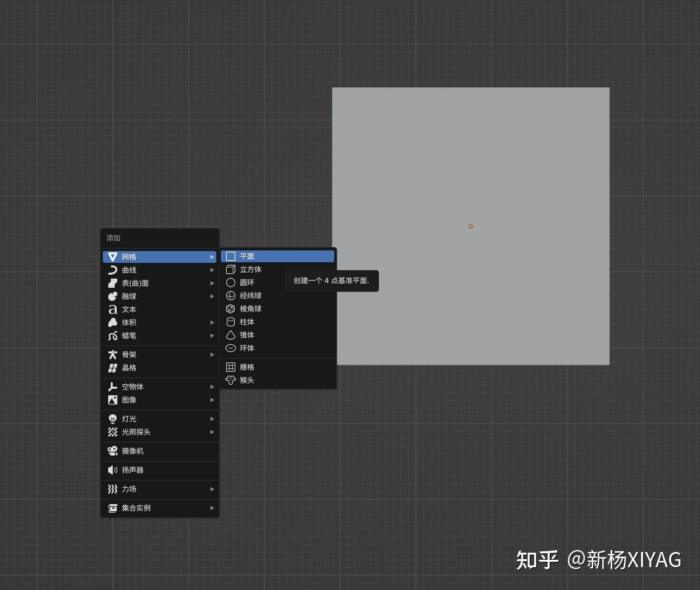The height and width of the screenshot is (590, 700).
Task: Select the 扬声器 label in add menu
Action: coord(132,470)
